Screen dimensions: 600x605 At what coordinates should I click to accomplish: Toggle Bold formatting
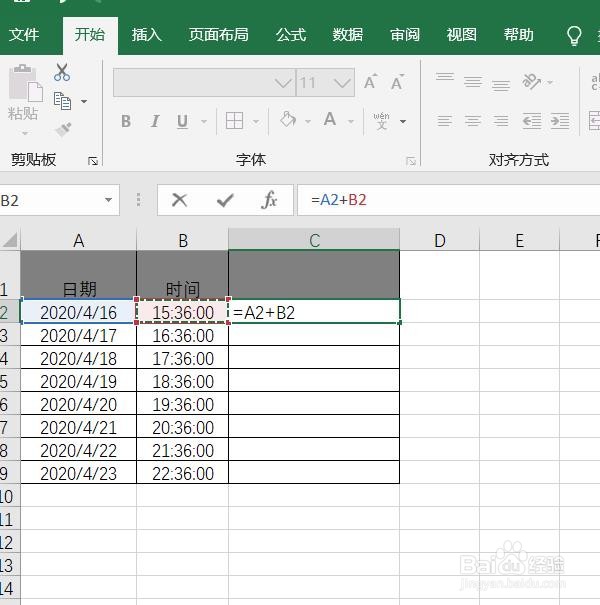pos(126,121)
